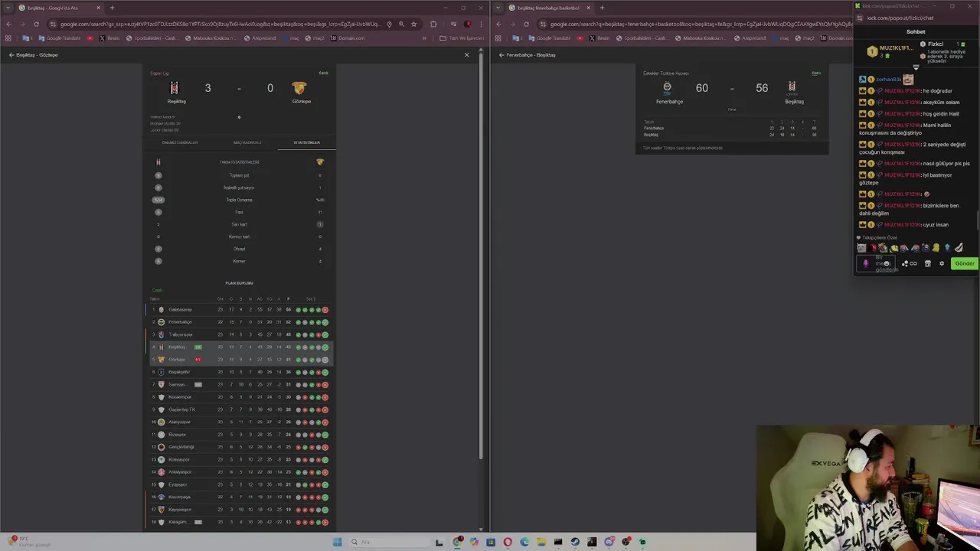Open the Steam icon on taskbar
Viewport: 980px width, 551px height.
tap(575, 542)
